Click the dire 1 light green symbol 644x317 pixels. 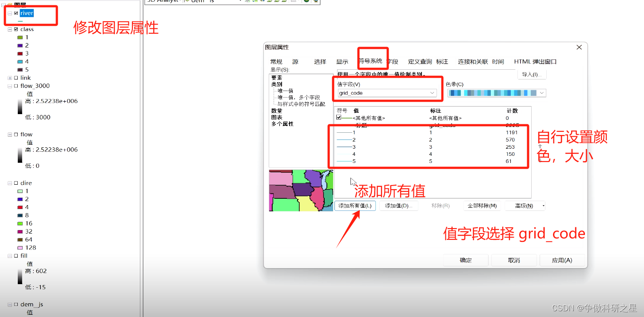[20, 191]
